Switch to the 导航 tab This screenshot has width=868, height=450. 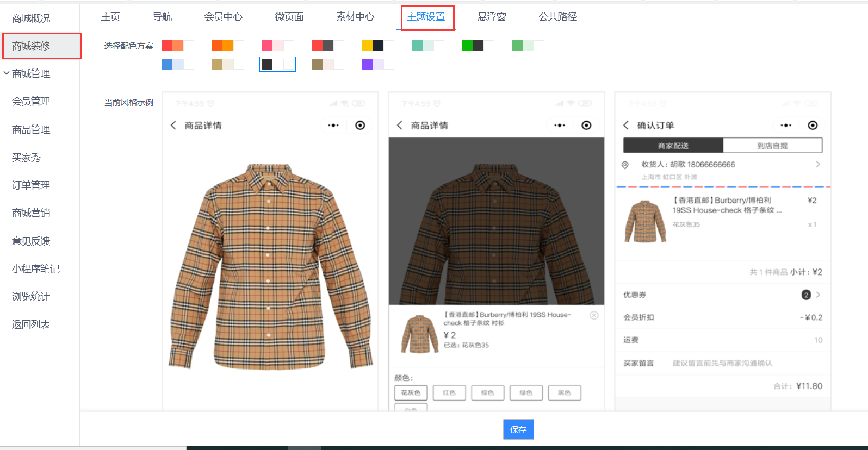point(162,17)
